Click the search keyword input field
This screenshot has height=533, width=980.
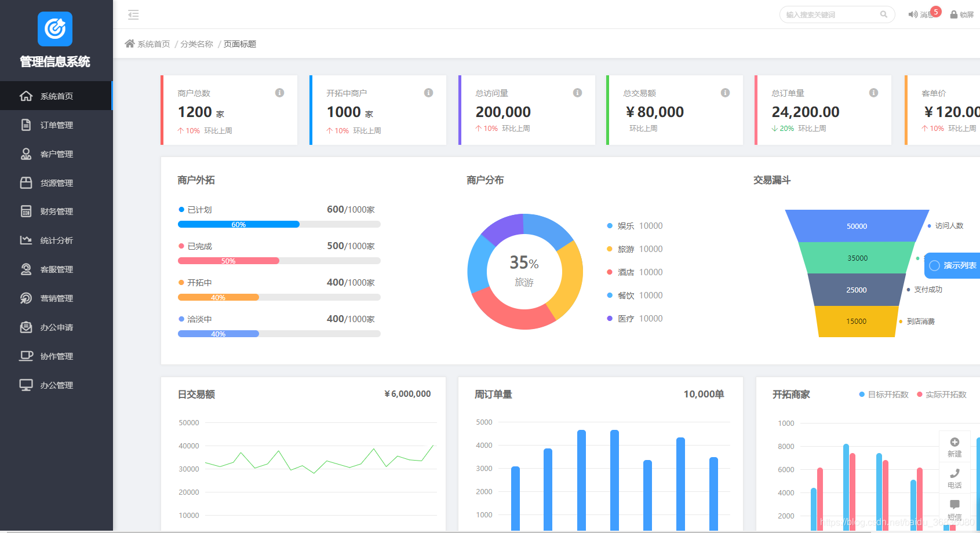click(x=837, y=14)
